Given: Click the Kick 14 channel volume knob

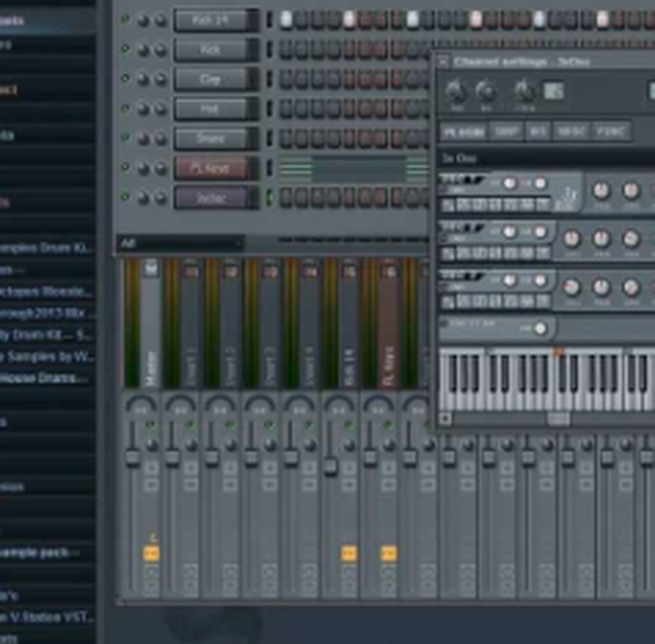Looking at the screenshot, I should click(160, 20).
